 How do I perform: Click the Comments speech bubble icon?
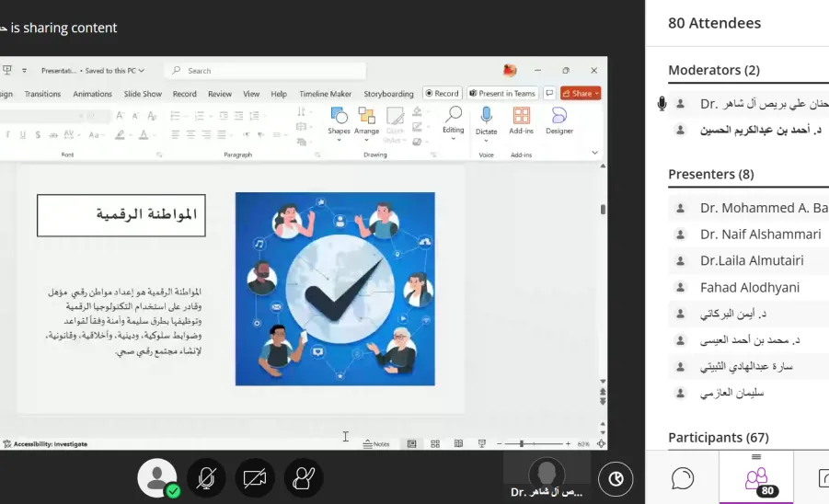tap(549, 94)
